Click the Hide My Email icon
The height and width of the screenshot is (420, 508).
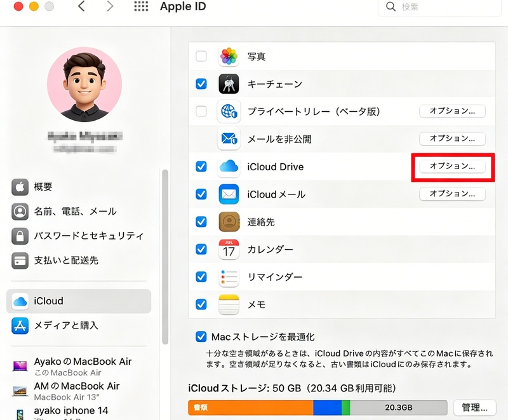coord(229,139)
